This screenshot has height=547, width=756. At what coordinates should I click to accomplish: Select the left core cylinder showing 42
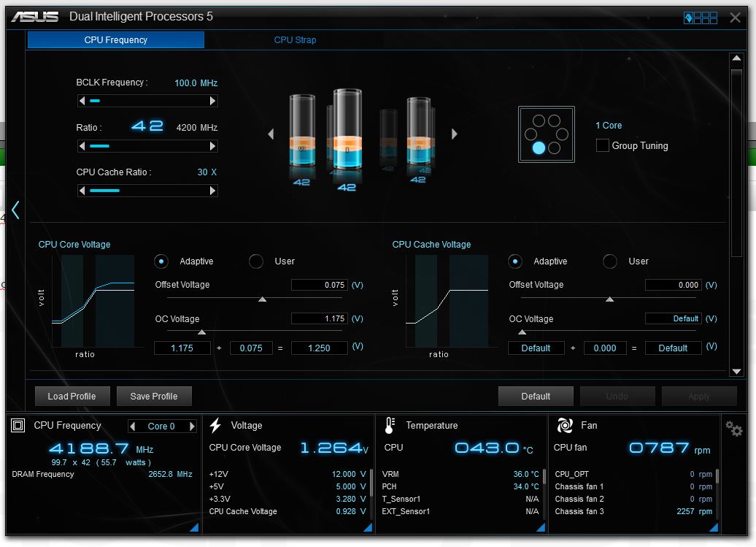(302, 130)
